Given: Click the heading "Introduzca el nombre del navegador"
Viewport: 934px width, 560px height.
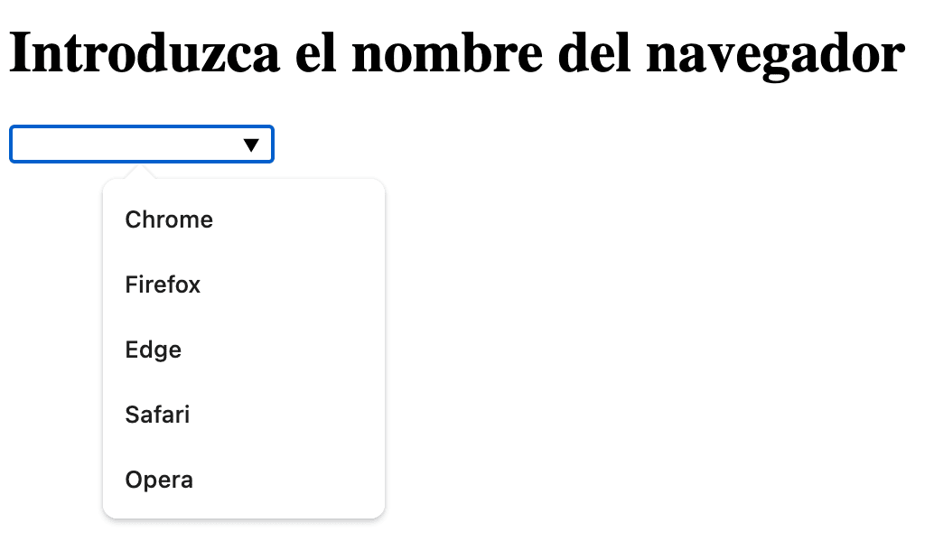Looking at the screenshot, I should coord(456,54).
